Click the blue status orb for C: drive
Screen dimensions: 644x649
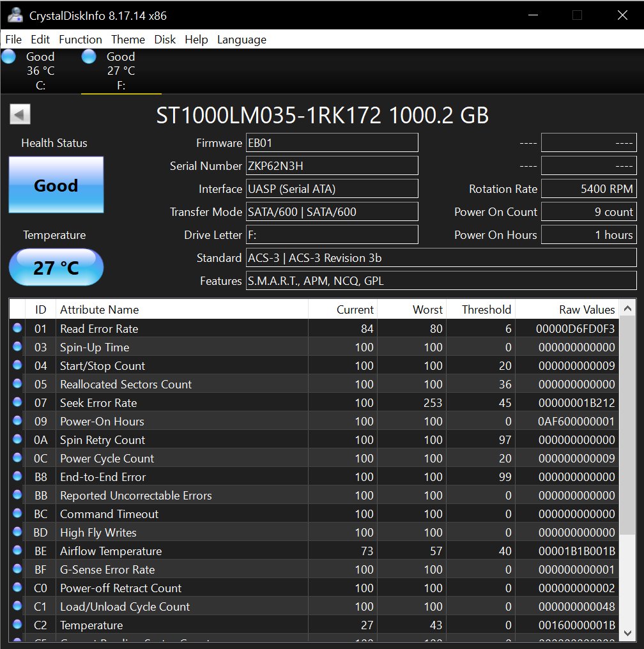click(8, 57)
